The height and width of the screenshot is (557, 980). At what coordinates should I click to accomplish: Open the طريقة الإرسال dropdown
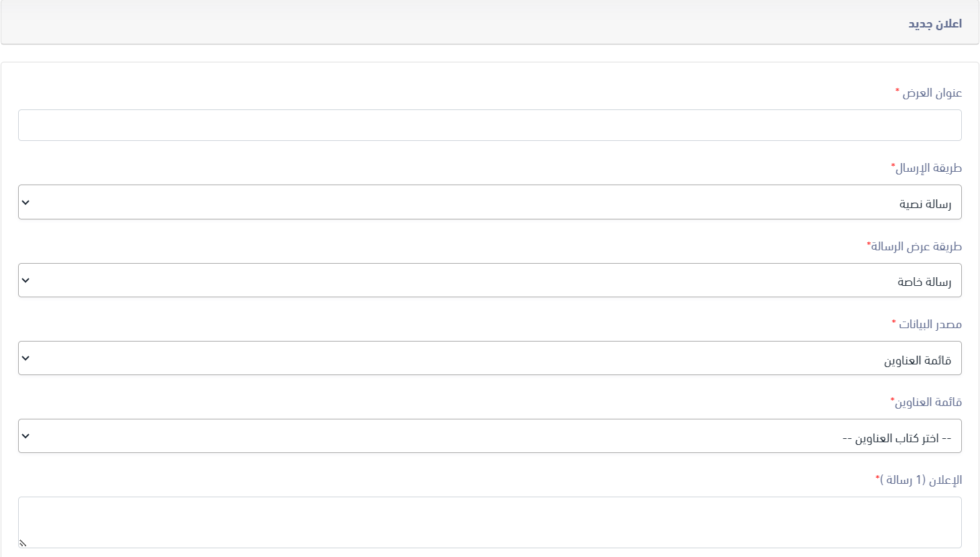click(x=489, y=202)
